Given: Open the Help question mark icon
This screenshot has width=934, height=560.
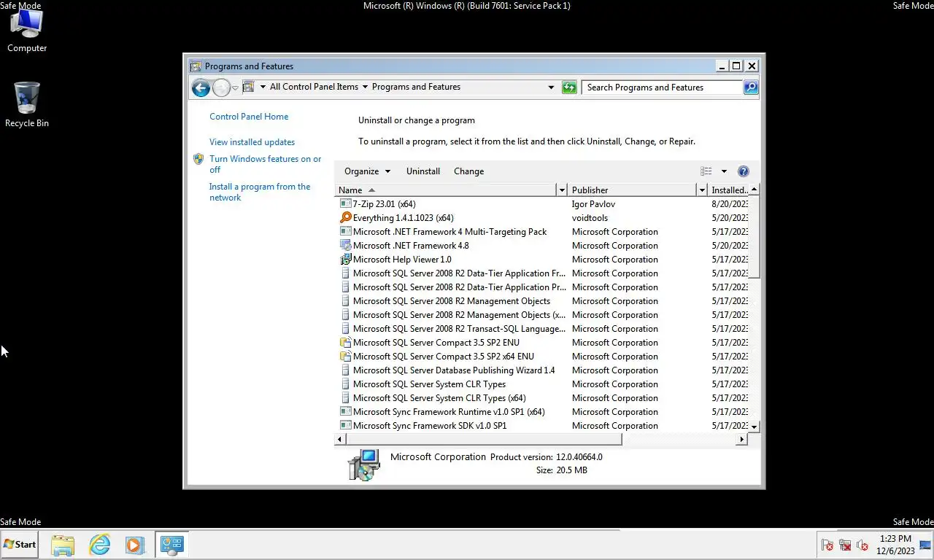Looking at the screenshot, I should point(743,171).
